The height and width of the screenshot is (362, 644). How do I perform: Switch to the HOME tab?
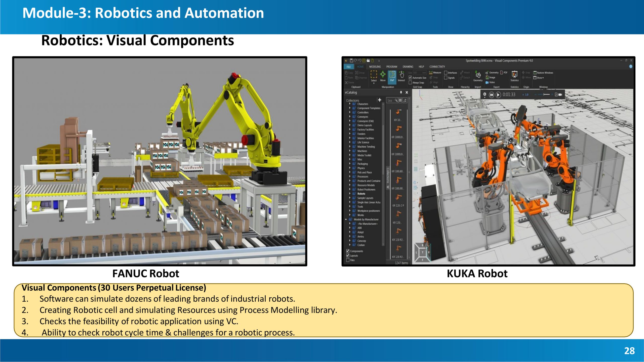pos(360,67)
